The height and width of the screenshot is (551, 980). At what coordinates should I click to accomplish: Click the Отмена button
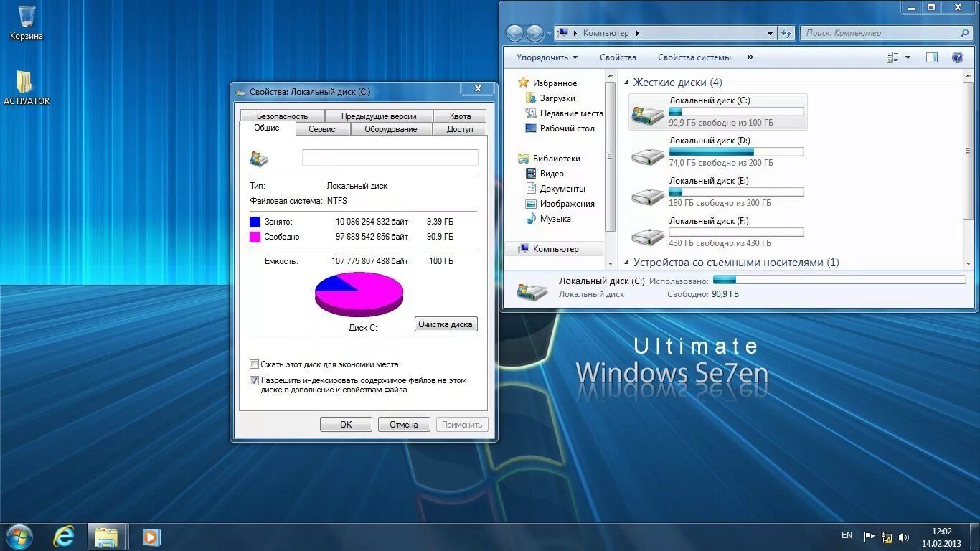point(404,425)
